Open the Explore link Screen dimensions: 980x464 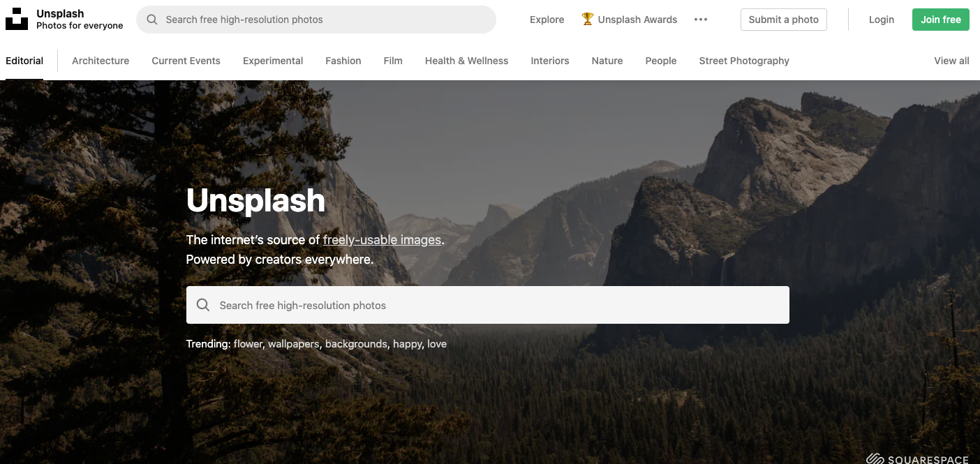[547, 20]
